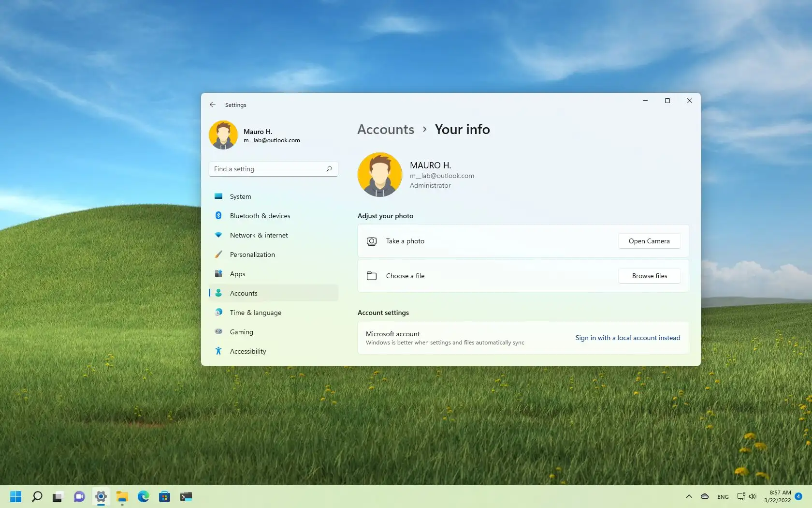Click the Time & language globe icon
Viewport: 812px width, 508px height.
(x=218, y=313)
